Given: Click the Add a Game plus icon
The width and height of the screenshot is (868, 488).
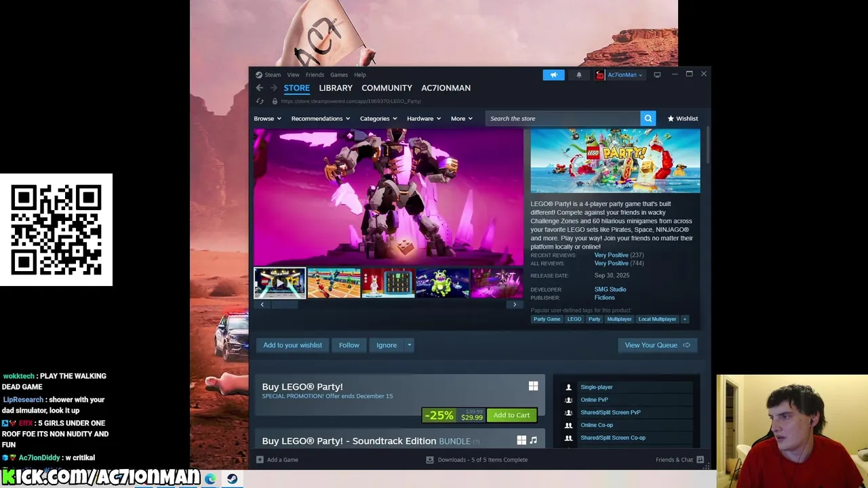Looking at the screenshot, I should click(x=260, y=460).
